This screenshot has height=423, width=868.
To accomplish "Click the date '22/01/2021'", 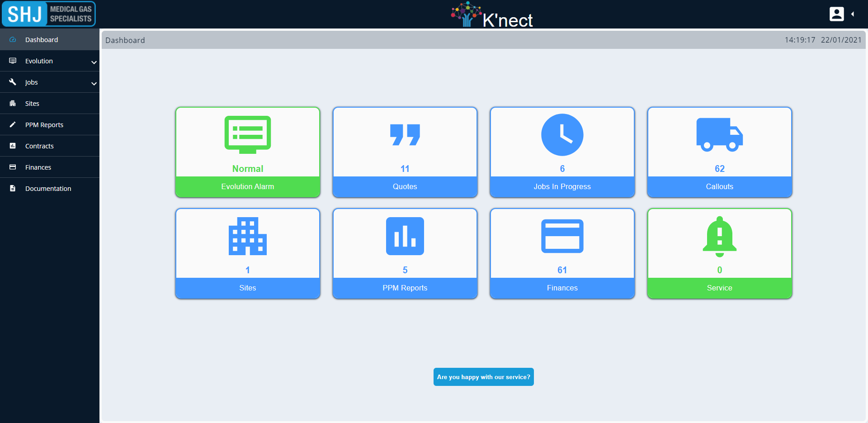I will pos(841,40).
